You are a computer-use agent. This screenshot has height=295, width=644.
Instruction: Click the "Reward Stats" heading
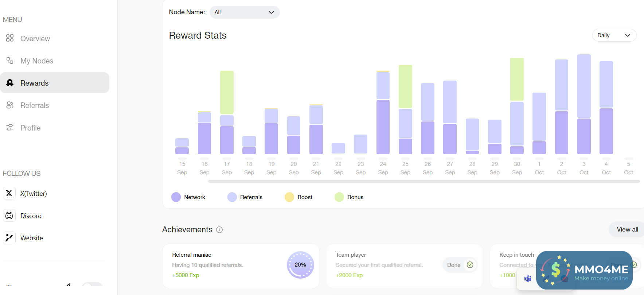coord(198,35)
